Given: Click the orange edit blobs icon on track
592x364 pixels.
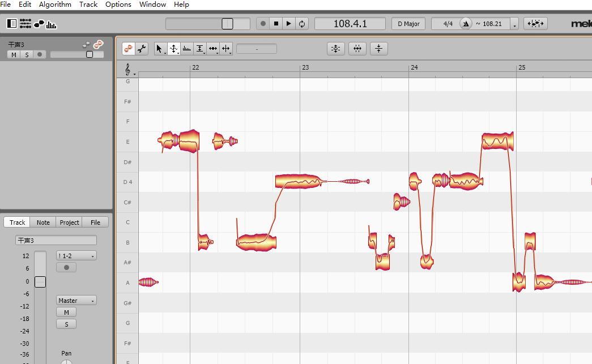Looking at the screenshot, I should 98,45.
